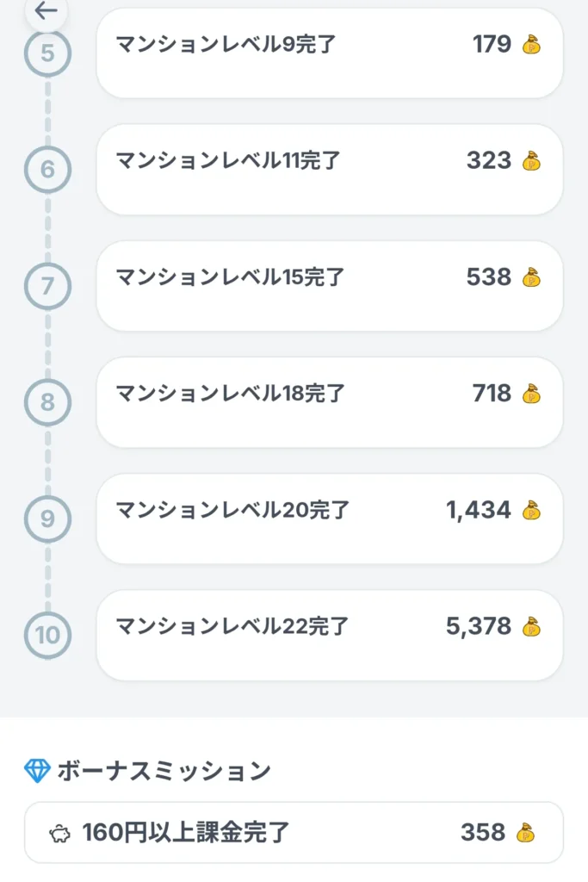Viewport: 588px width, 882px height.
Task: Click ボーナスミッション section heading
Action: point(164,771)
